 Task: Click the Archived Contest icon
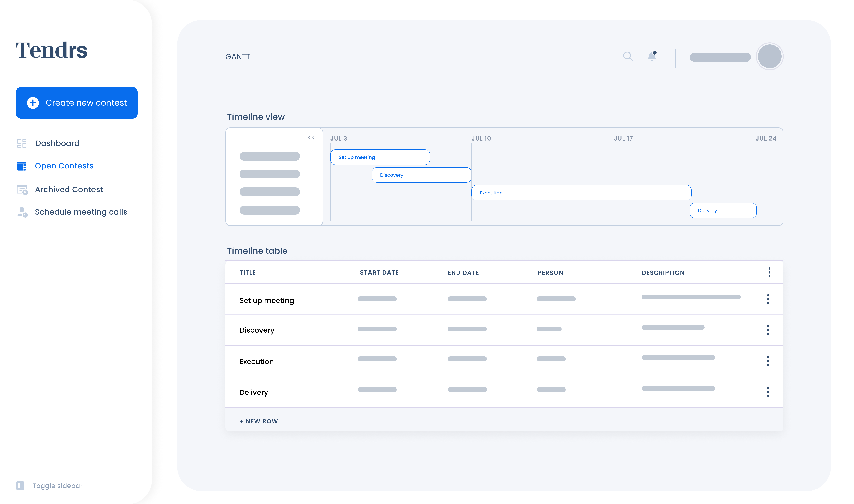(x=22, y=189)
